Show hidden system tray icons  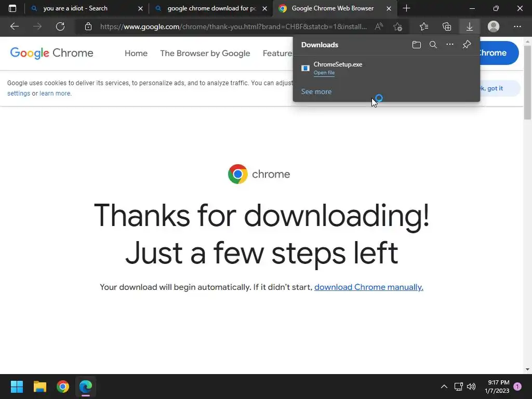click(444, 387)
